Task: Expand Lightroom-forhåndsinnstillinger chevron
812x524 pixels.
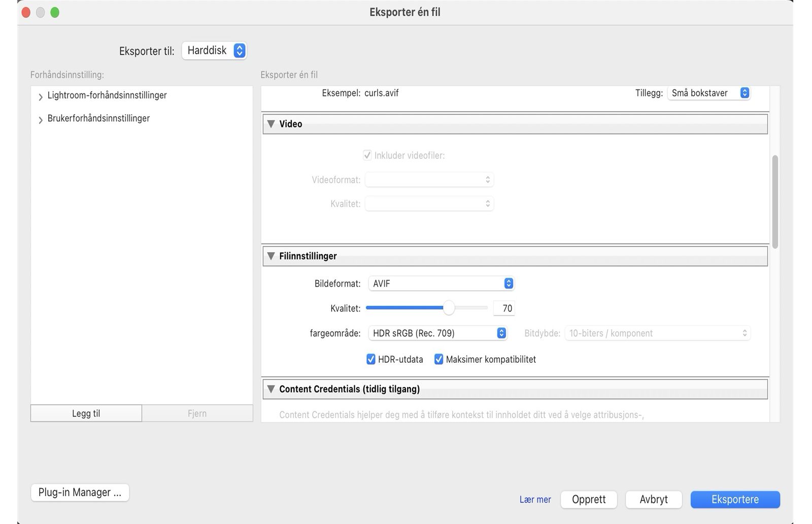Action: pyautogui.click(x=41, y=96)
